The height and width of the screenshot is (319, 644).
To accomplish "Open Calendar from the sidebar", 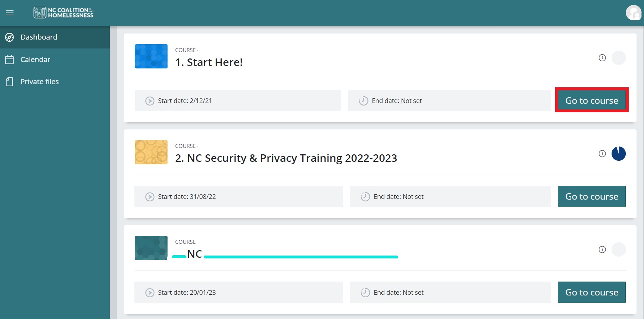I will (35, 60).
